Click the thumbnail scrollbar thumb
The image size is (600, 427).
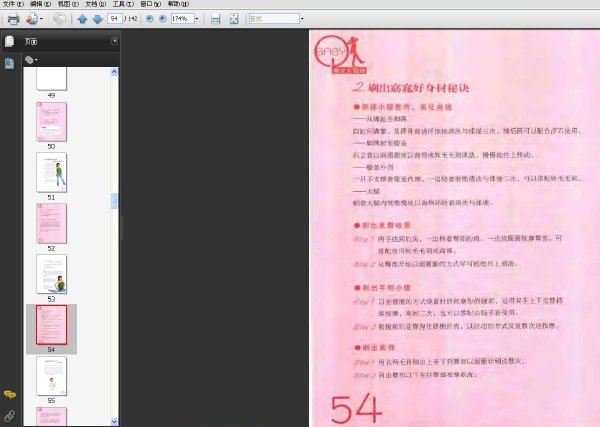[114, 201]
